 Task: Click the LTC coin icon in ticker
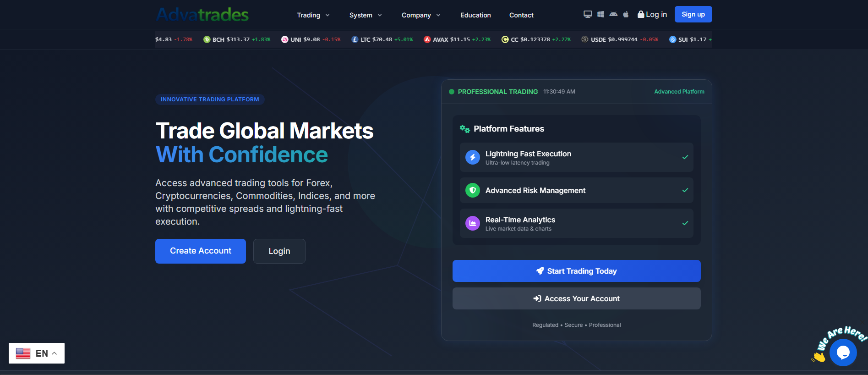tap(355, 39)
